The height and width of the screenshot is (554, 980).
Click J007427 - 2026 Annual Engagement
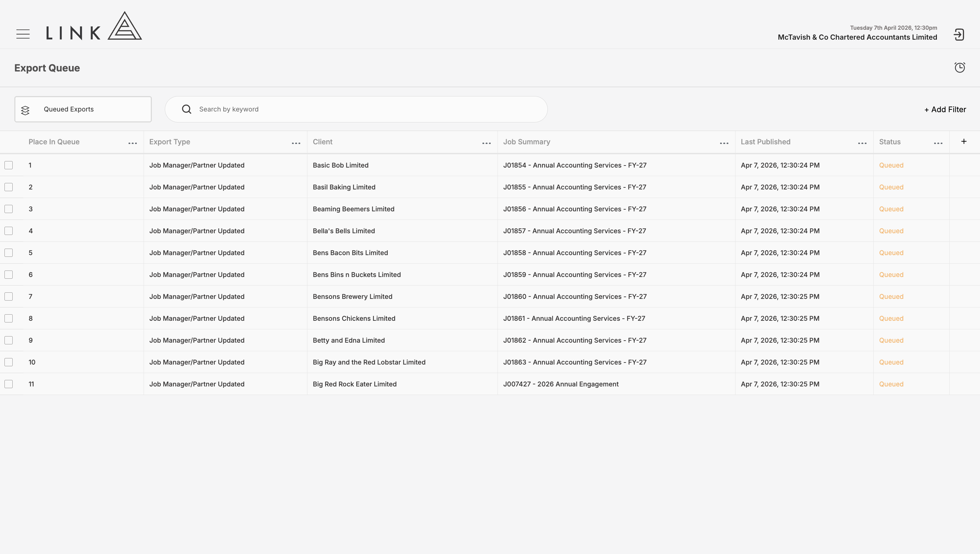pyautogui.click(x=561, y=384)
